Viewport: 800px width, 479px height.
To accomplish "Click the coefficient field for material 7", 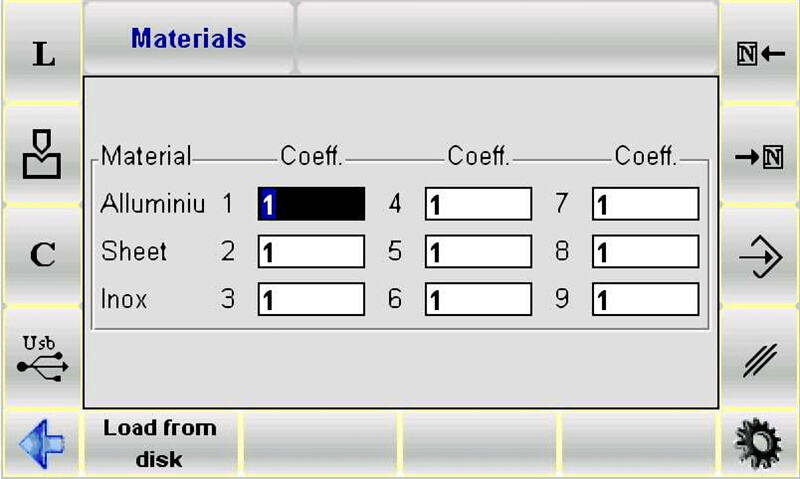I will [645, 204].
